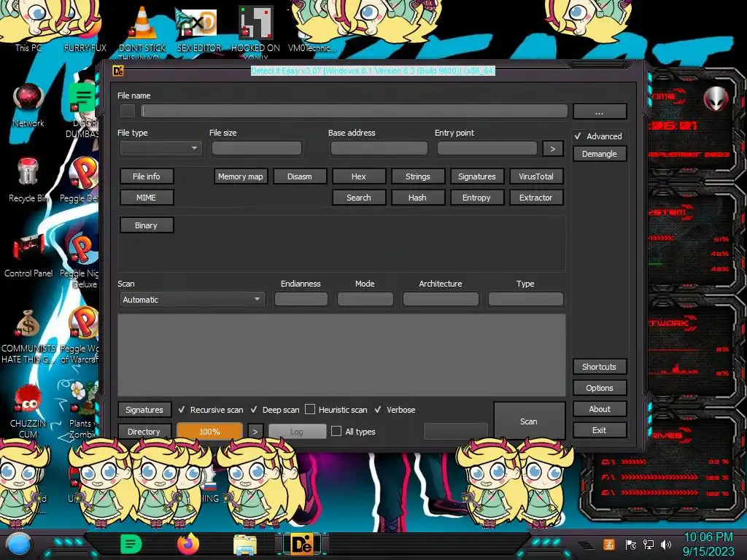Click the File info button
This screenshot has height=560, width=747.
tap(146, 176)
